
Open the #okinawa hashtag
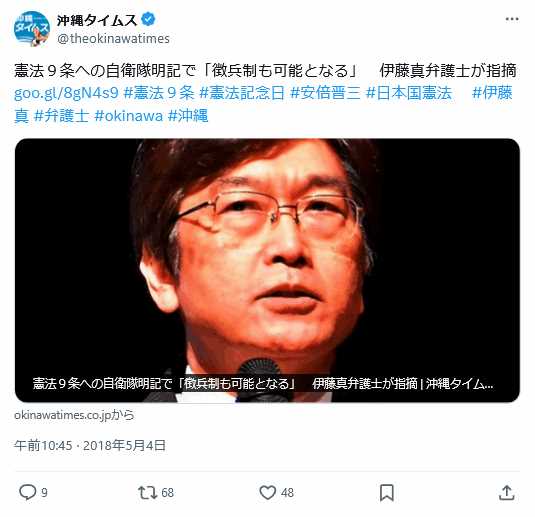(x=129, y=116)
